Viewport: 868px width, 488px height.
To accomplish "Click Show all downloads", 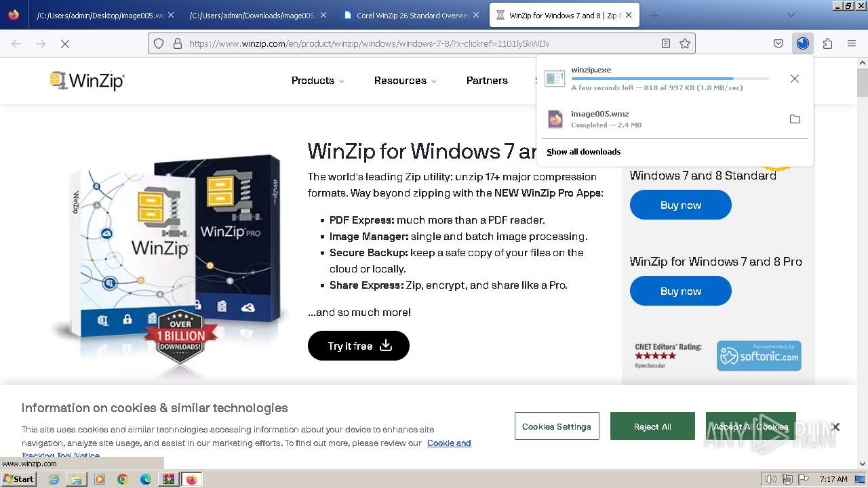I will [x=583, y=152].
